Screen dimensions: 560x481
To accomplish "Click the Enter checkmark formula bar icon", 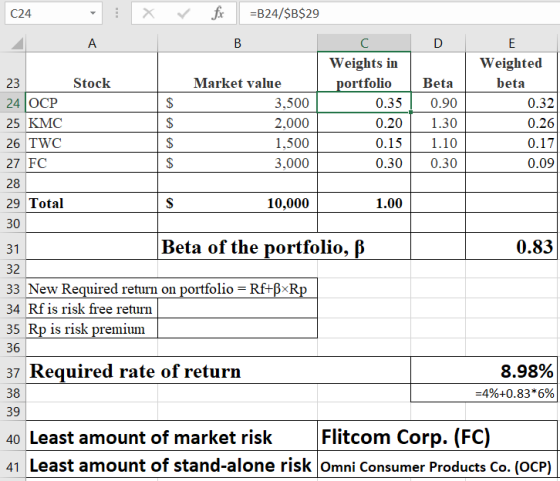I will tap(184, 14).
